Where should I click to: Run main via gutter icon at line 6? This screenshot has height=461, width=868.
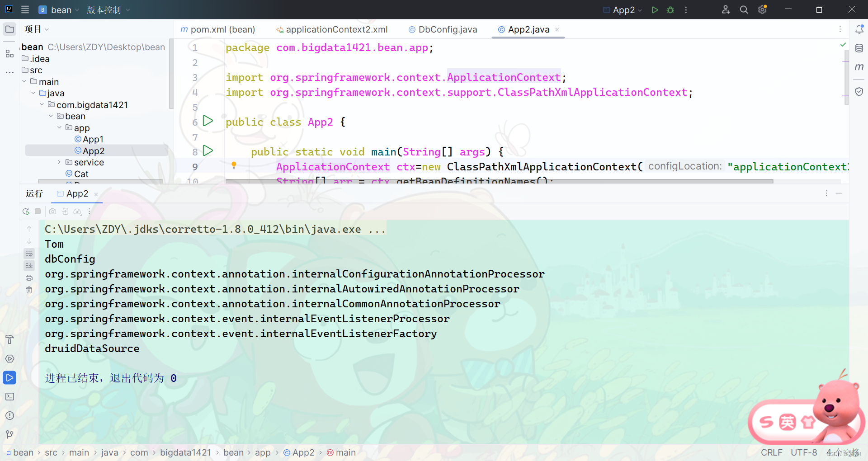[x=208, y=121]
